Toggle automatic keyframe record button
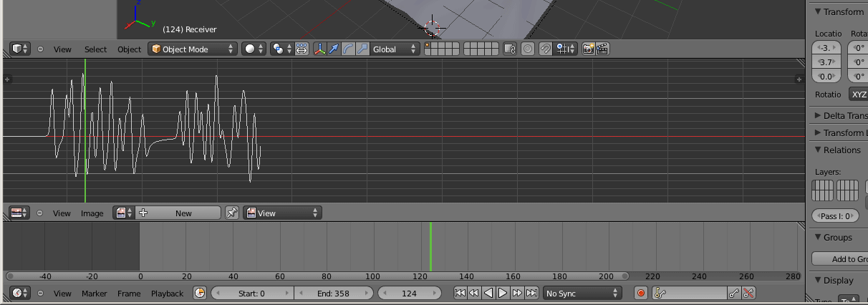868x305 pixels. click(641, 293)
